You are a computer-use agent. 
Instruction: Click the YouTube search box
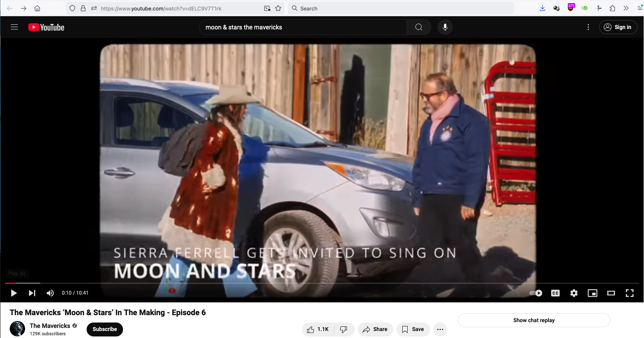[303, 27]
